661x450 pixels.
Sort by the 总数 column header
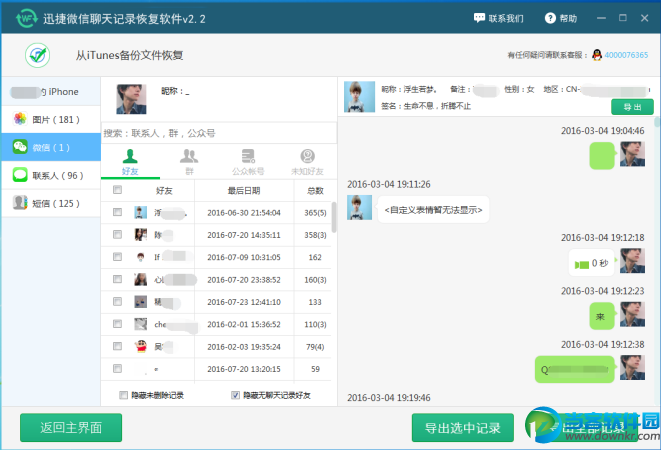coord(315,191)
